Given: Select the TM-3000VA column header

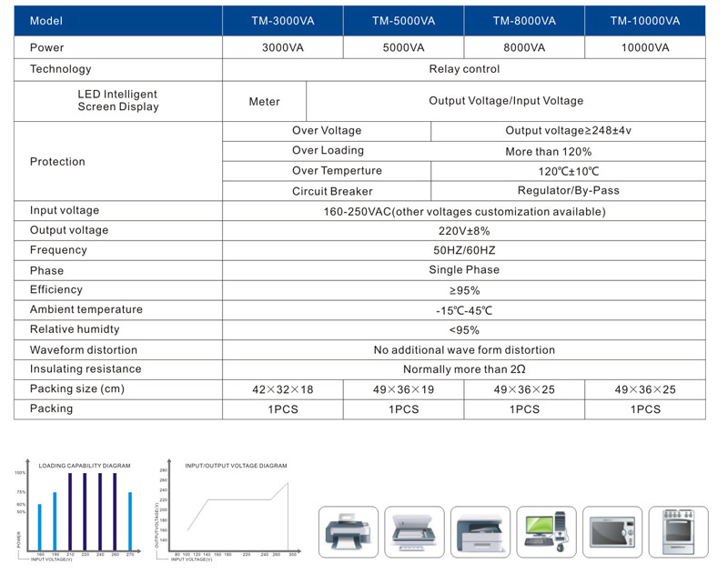Looking at the screenshot, I should point(283,21).
